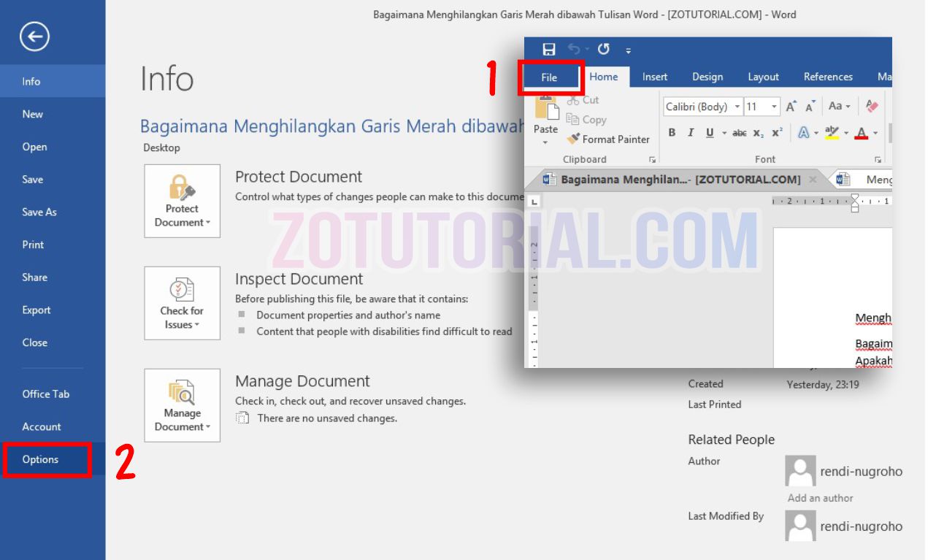Click the Undo icon in inset toolbar
This screenshot has width=928, height=560.
pos(575,50)
